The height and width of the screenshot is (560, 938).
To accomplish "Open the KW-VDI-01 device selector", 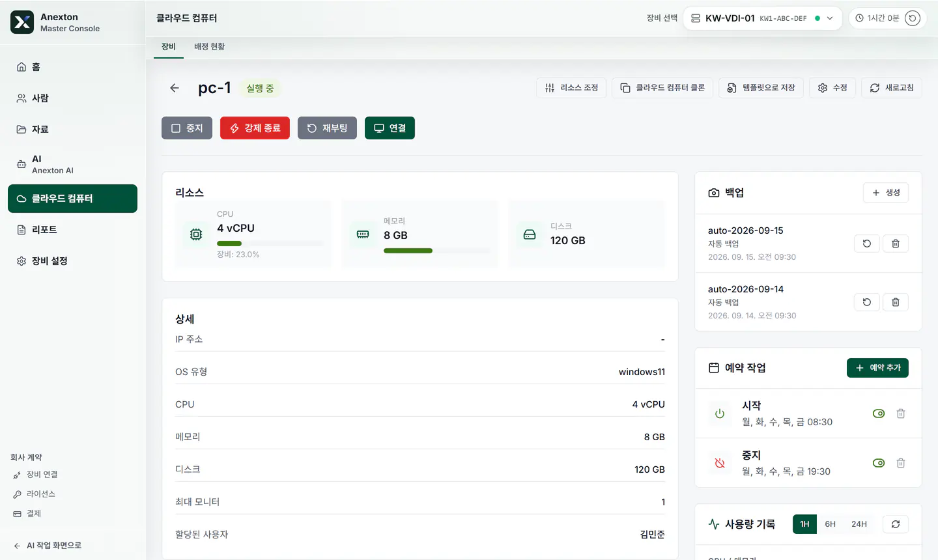I will pos(762,18).
